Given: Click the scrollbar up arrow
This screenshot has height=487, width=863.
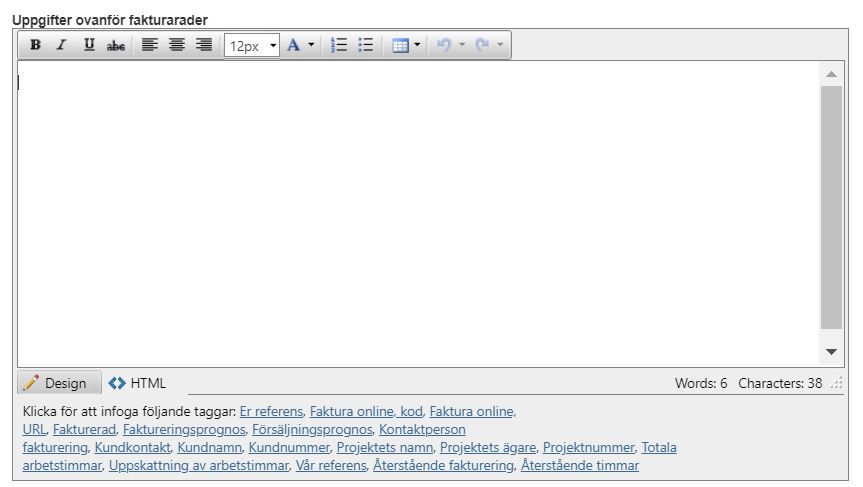Looking at the screenshot, I should pyautogui.click(x=832, y=74).
